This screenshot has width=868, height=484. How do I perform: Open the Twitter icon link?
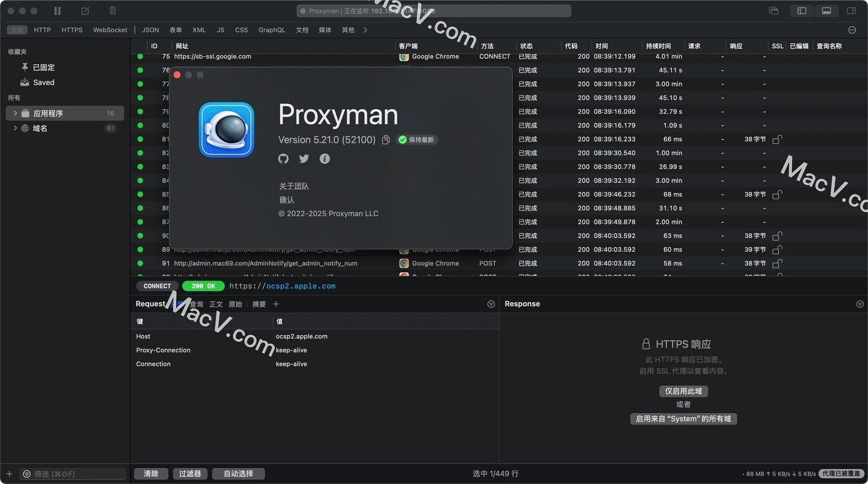click(x=304, y=159)
